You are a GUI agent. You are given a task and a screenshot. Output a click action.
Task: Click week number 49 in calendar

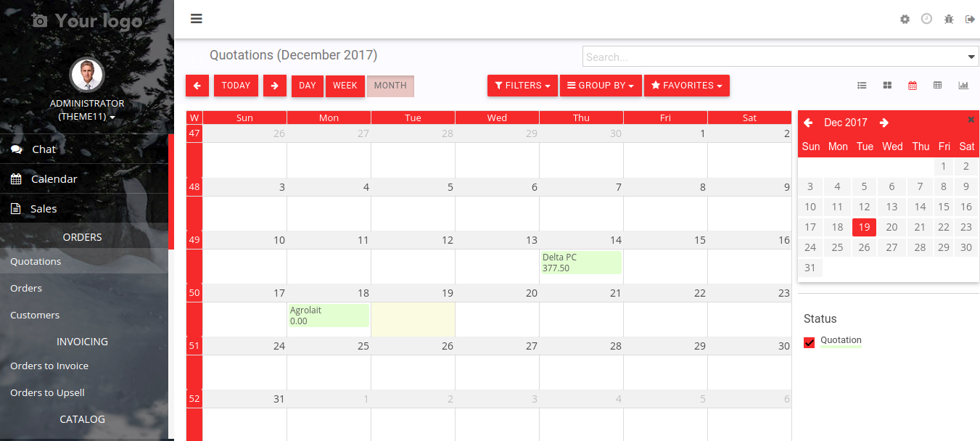[x=194, y=240]
